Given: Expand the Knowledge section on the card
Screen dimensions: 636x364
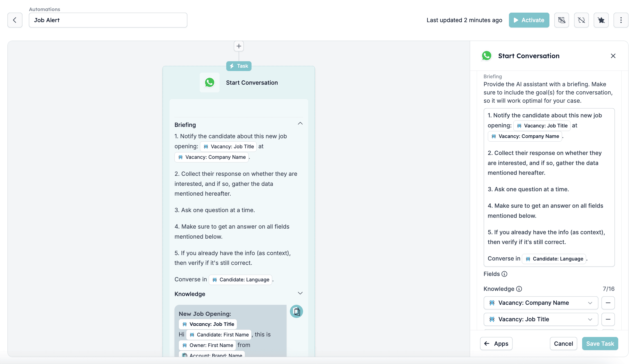Looking at the screenshot, I should [x=300, y=293].
